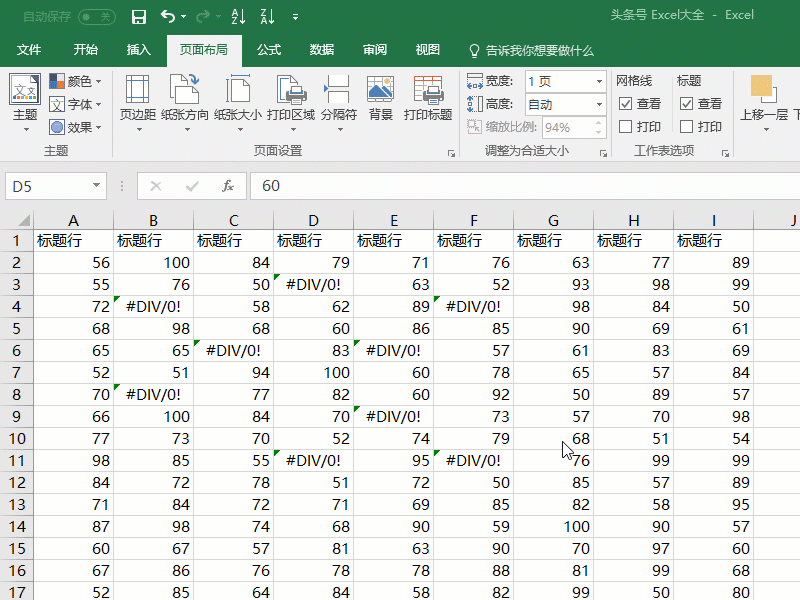The width and height of the screenshot is (800, 600).
Task: Click the fx insert function icon
Action: pyautogui.click(x=228, y=186)
